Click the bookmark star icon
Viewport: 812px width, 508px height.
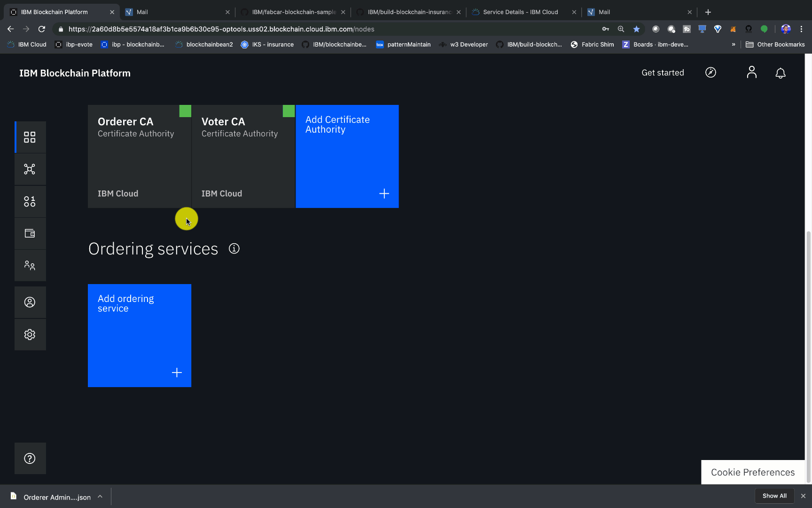click(636, 29)
